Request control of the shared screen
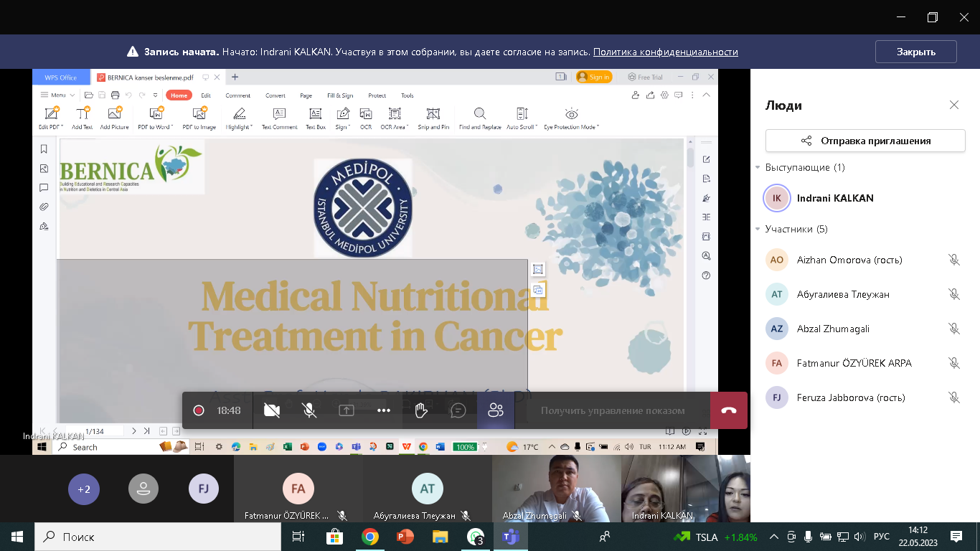Screen dimensions: 980x551 [x=613, y=410]
